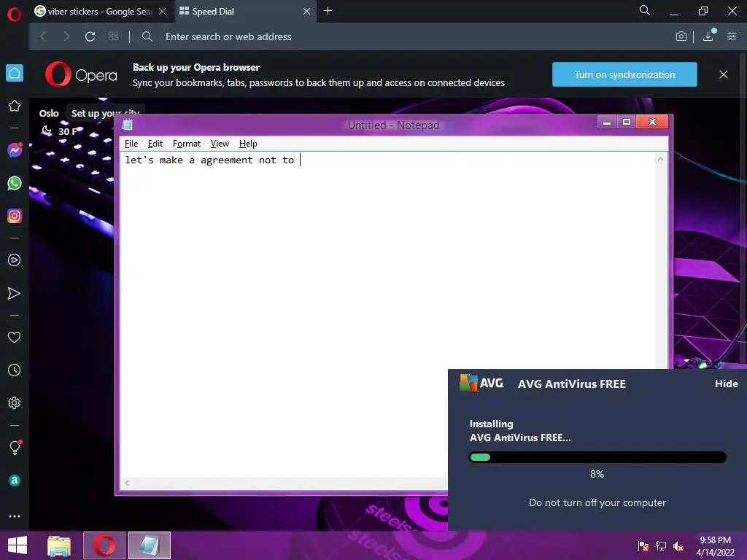Viewport: 747px width, 560px height.
Task: Click the Opera taskbar icon
Action: coord(104,545)
